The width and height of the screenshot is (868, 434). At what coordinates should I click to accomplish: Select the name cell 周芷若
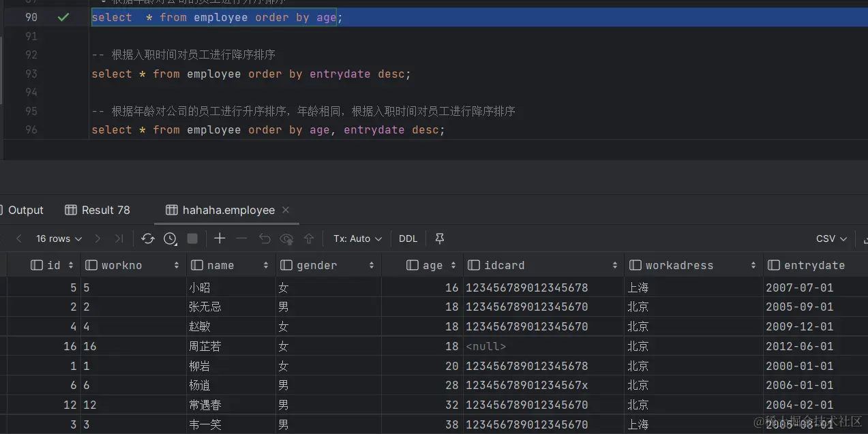(230, 346)
